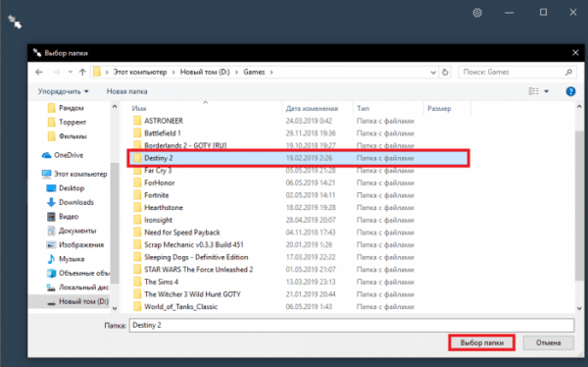Open Музыка in navigation pane

66,259
